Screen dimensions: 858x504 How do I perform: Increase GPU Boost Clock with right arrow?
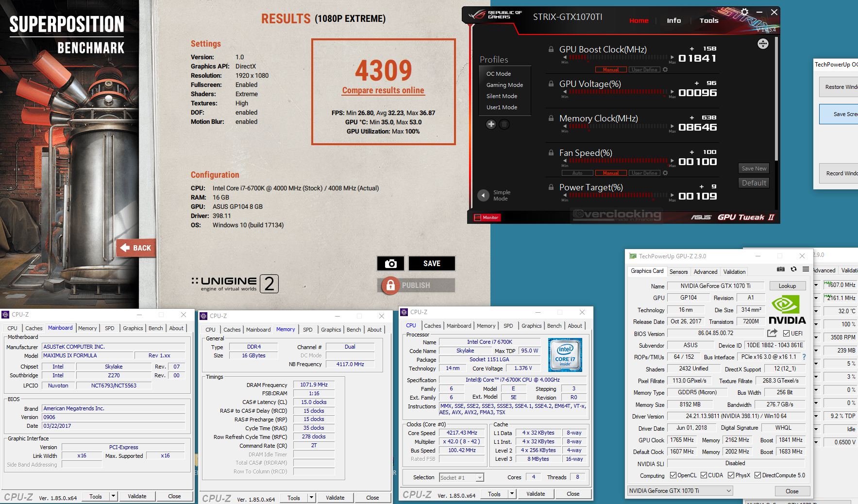pos(672,57)
